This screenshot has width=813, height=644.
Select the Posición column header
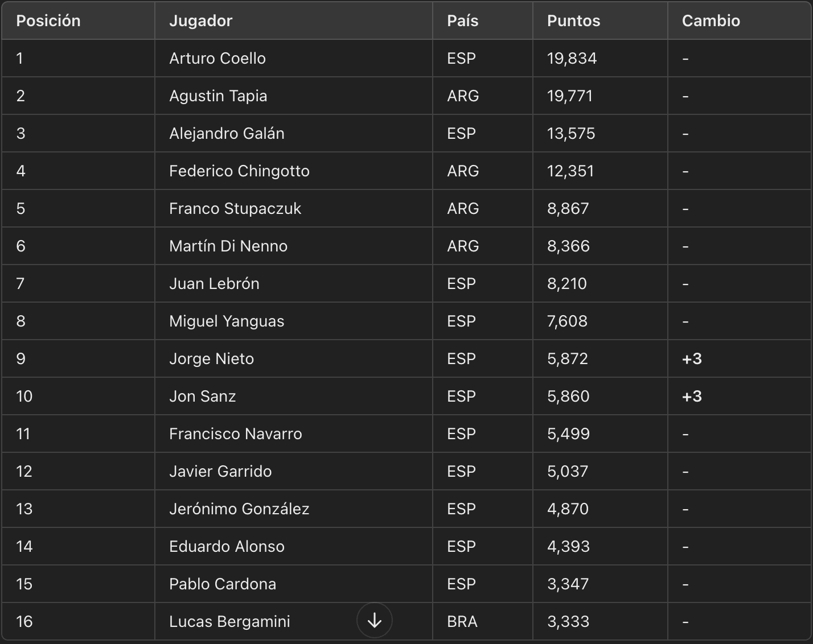[x=48, y=21]
